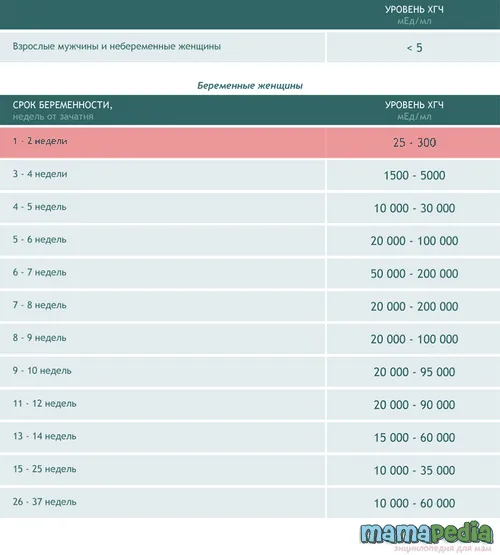
Task: Click the "< 5" value cell
Action: point(413,47)
